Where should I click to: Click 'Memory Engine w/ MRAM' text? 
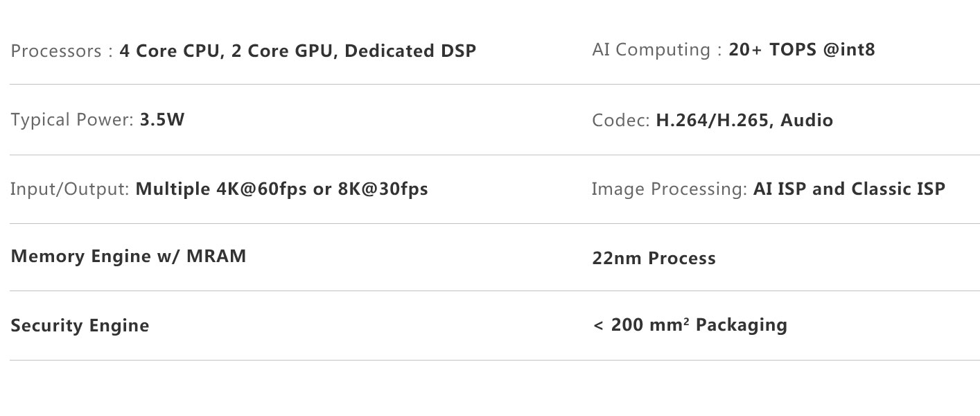[128, 257]
